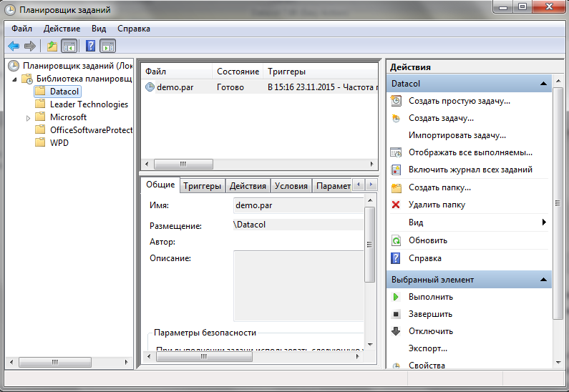569x392 pixels.
Task: Open the Действие menu
Action: [62, 29]
